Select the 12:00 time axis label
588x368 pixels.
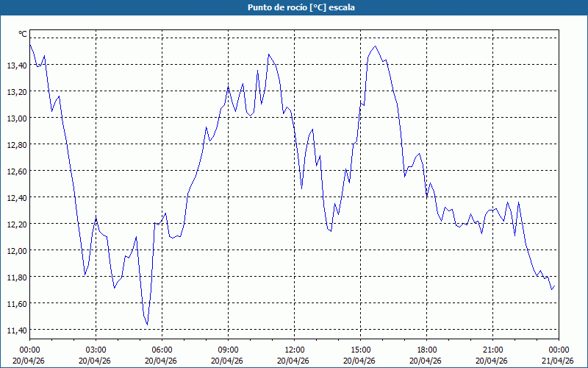tap(295, 350)
